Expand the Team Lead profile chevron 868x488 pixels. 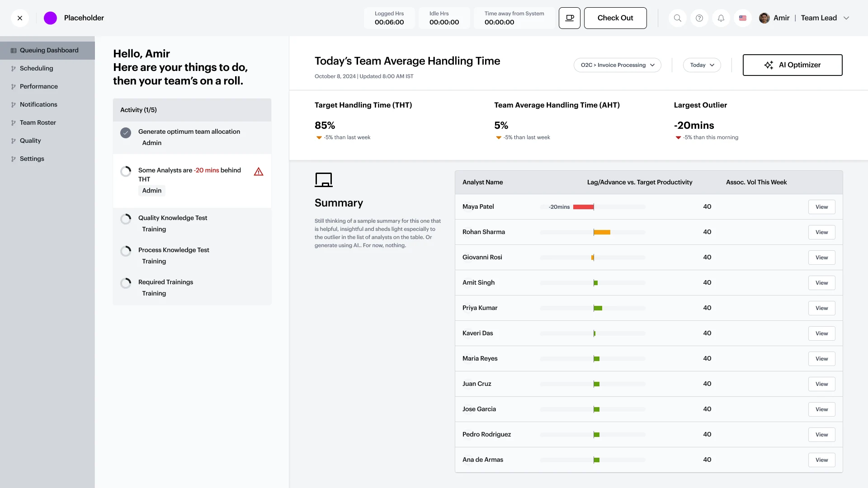846,18
